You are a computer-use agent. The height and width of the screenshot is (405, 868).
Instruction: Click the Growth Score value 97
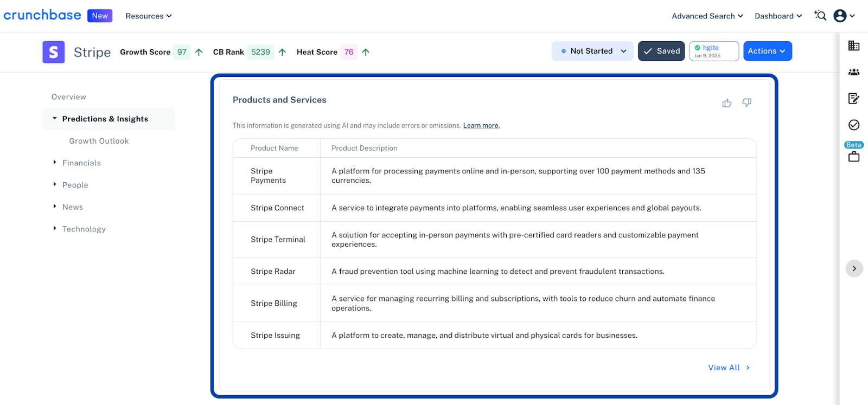click(182, 52)
